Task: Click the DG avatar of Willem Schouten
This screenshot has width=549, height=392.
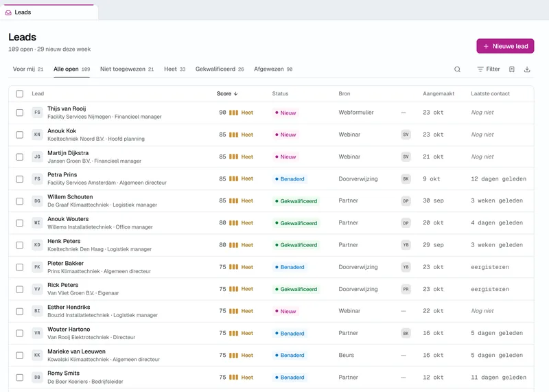Action: coord(38,200)
